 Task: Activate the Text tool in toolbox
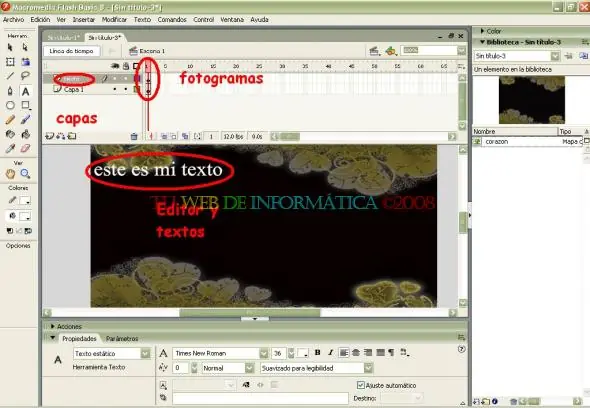(x=25, y=91)
